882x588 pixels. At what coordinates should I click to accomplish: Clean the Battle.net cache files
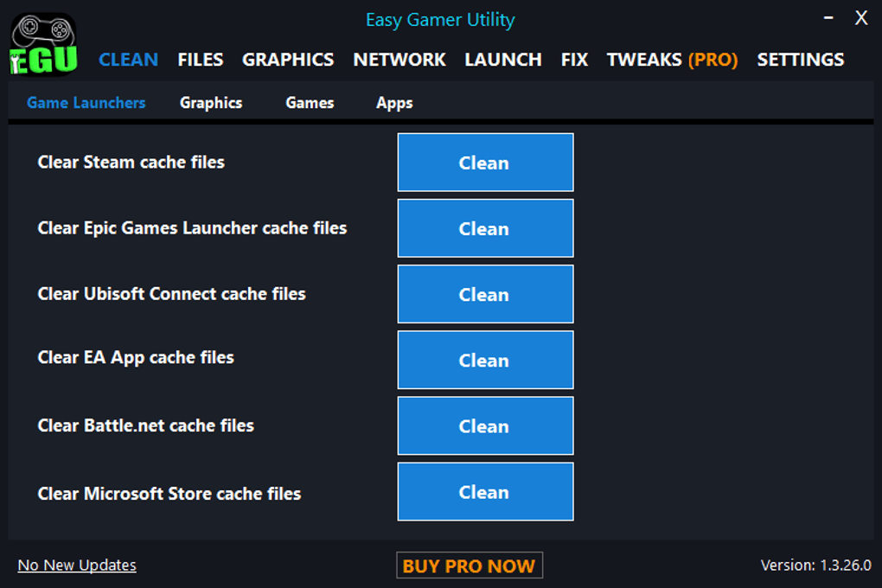pos(485,426)
